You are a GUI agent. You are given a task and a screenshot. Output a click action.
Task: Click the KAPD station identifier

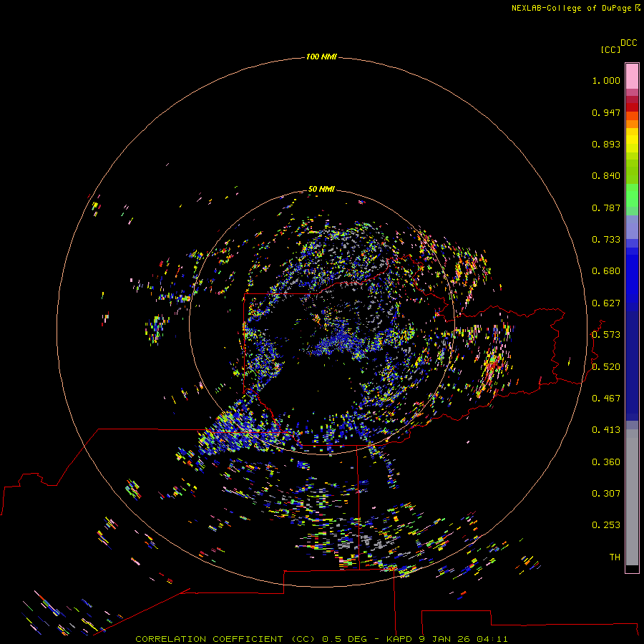399,639
